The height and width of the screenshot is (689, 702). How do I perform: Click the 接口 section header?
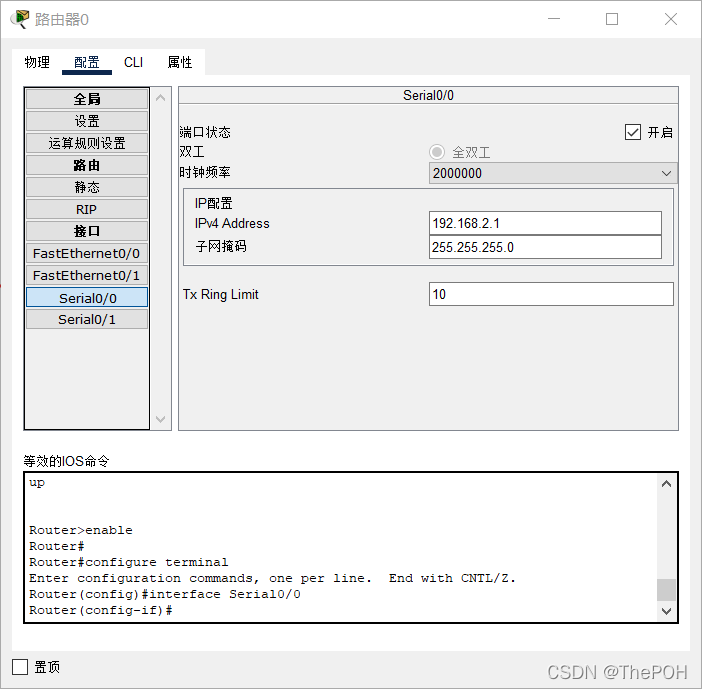point(87,231)
